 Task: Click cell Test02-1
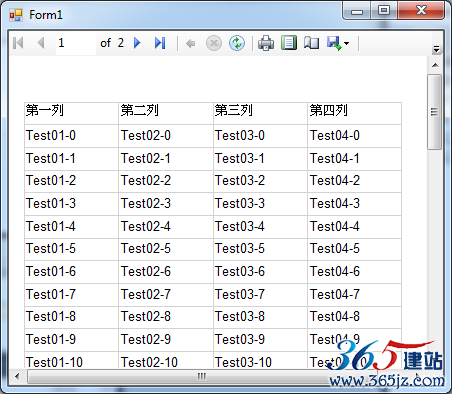point(166,159)
